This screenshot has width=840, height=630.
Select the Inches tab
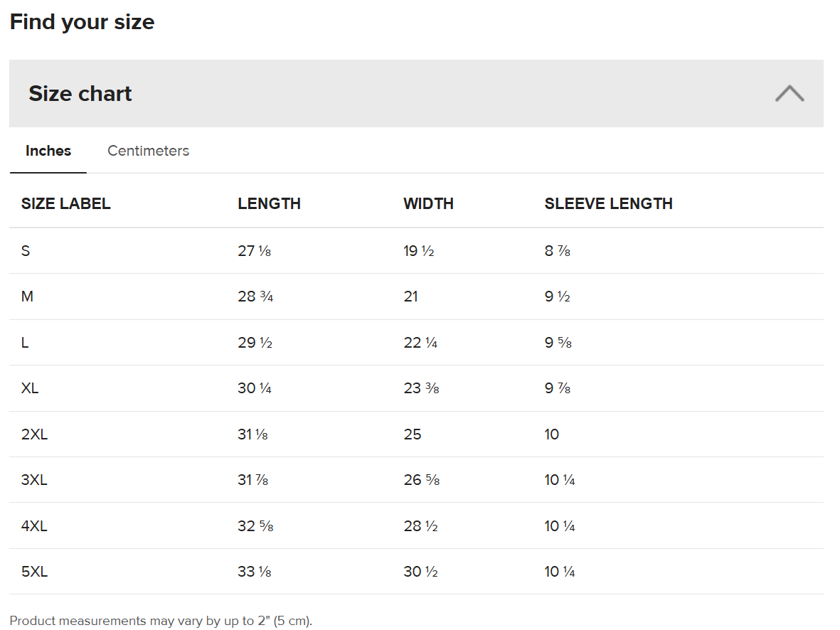(48, 151)
